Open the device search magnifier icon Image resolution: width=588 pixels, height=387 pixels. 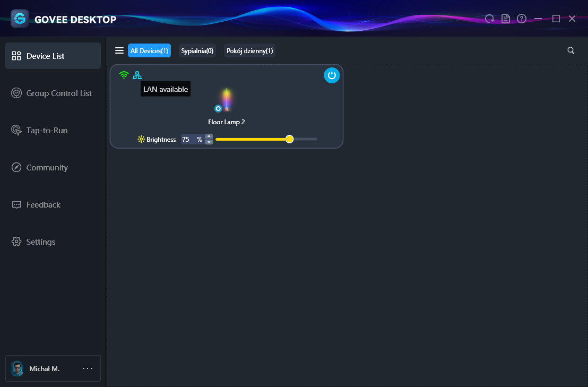(x=570, y=50)
